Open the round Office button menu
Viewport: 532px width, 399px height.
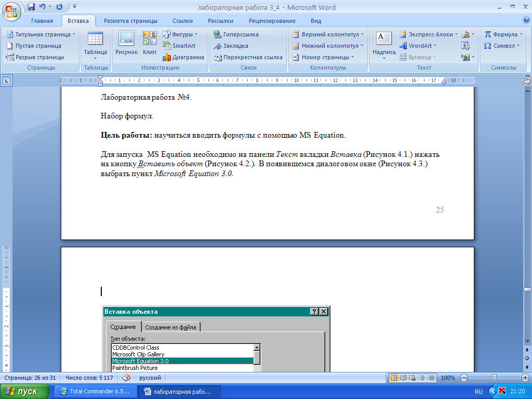11,12
